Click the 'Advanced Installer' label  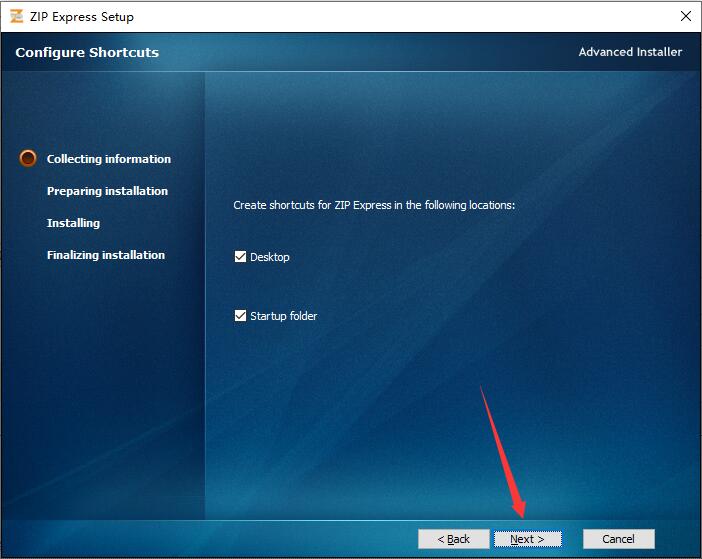[630, 52]
